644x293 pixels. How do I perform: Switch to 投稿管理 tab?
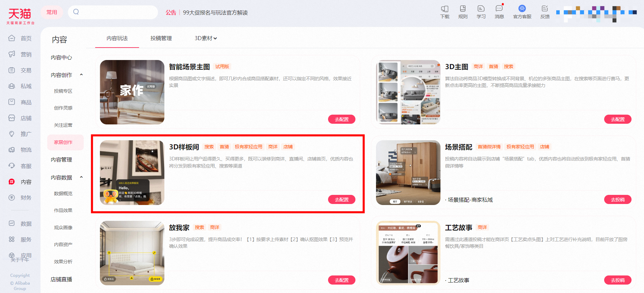coord(161,38)
